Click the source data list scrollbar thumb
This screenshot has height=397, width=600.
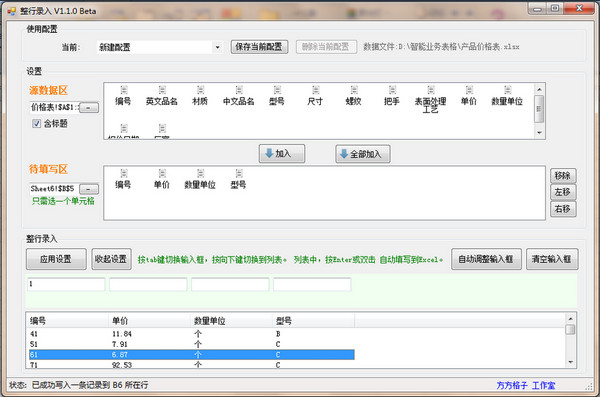pyautogui.click(x=539, y=109)
